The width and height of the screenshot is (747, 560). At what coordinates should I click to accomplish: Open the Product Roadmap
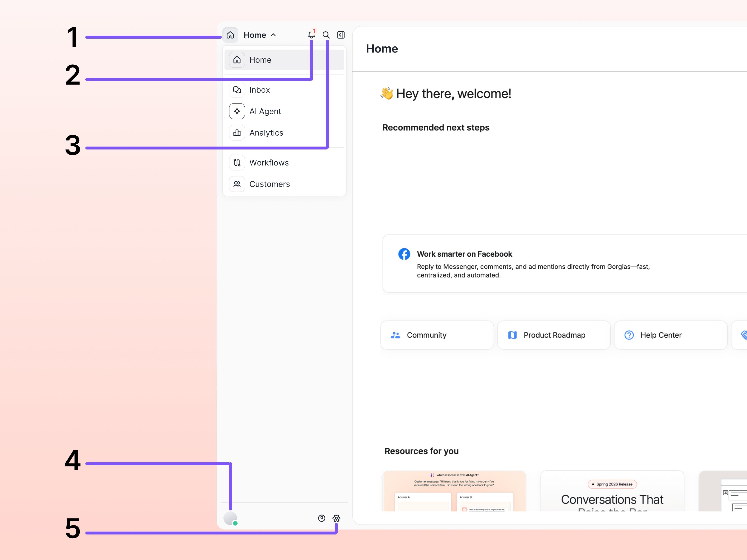pyautogui.click(x=554, y=335)
